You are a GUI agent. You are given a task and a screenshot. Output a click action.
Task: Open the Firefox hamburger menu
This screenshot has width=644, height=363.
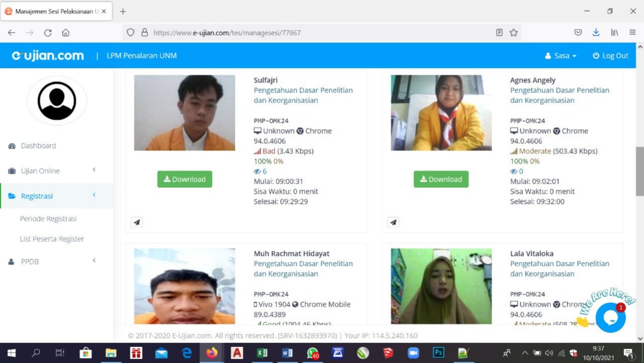[632, 33]
